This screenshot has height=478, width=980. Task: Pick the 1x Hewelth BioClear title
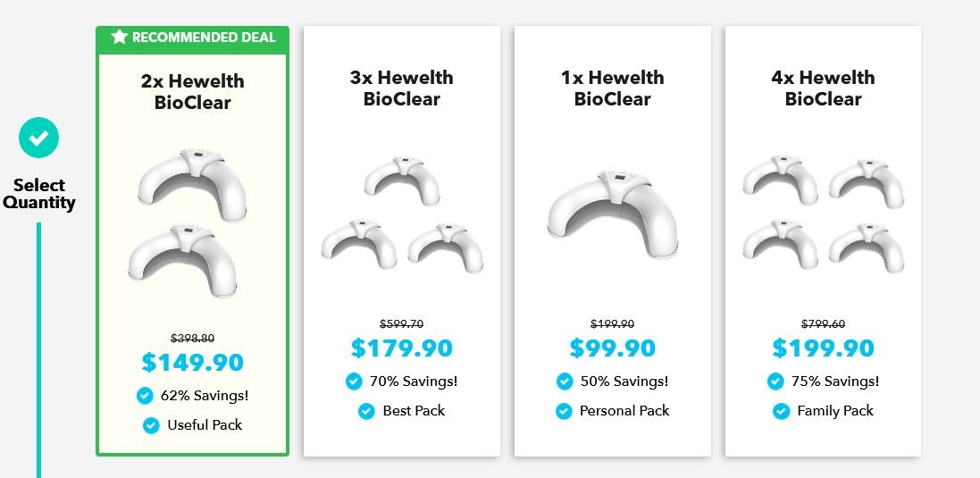[613, 88]
